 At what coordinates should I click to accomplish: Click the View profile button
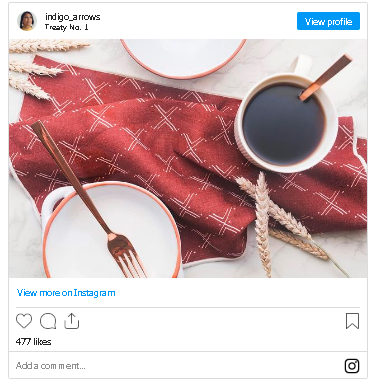point(328,21)
